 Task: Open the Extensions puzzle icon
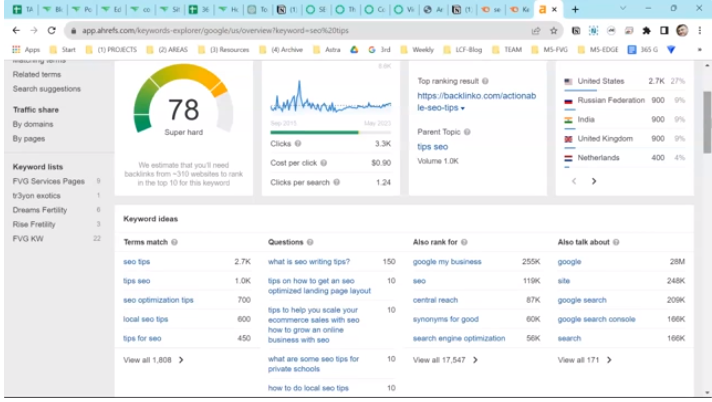[x=646, y=30]
